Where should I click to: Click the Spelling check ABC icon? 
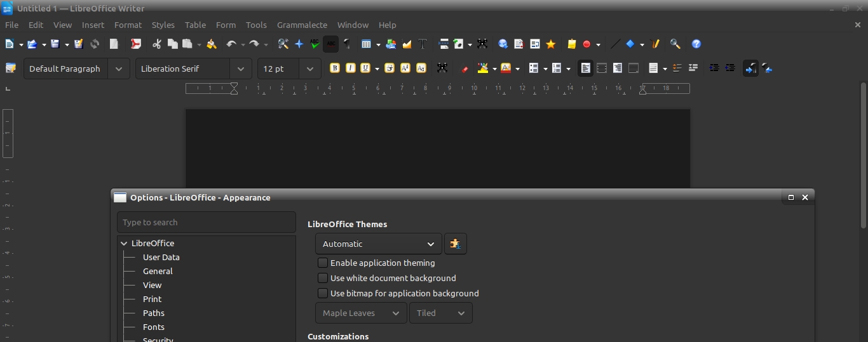315,44
